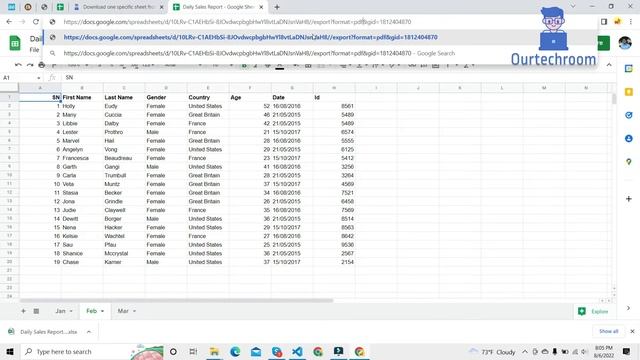The image size is (640, 360).
Task: Select the cell containing Holly
Action: pos(82,106)
